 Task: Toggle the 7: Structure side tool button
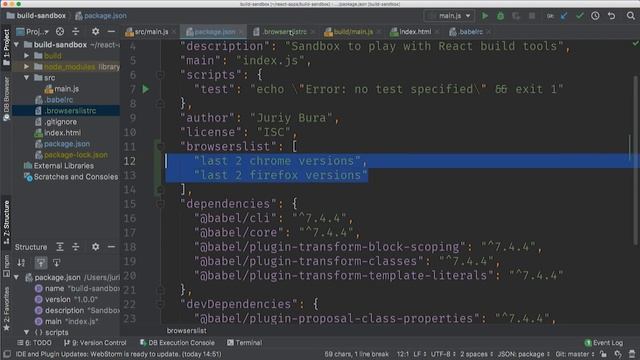[x=6, y=222]
